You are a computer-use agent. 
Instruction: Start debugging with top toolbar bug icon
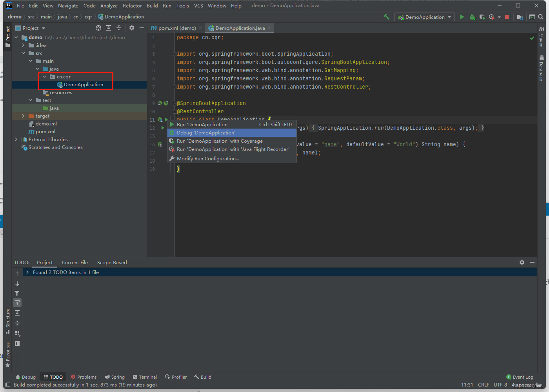472,17
